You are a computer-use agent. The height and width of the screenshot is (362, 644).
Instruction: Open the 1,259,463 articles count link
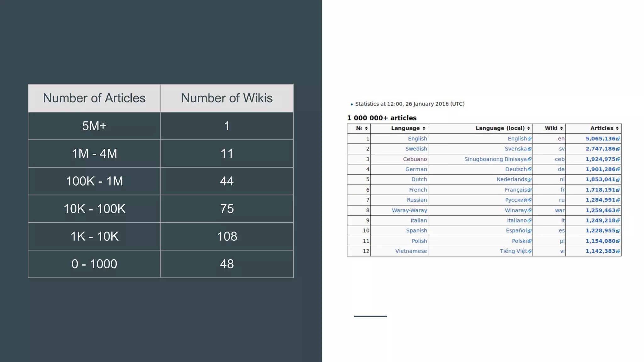(600, 210)
